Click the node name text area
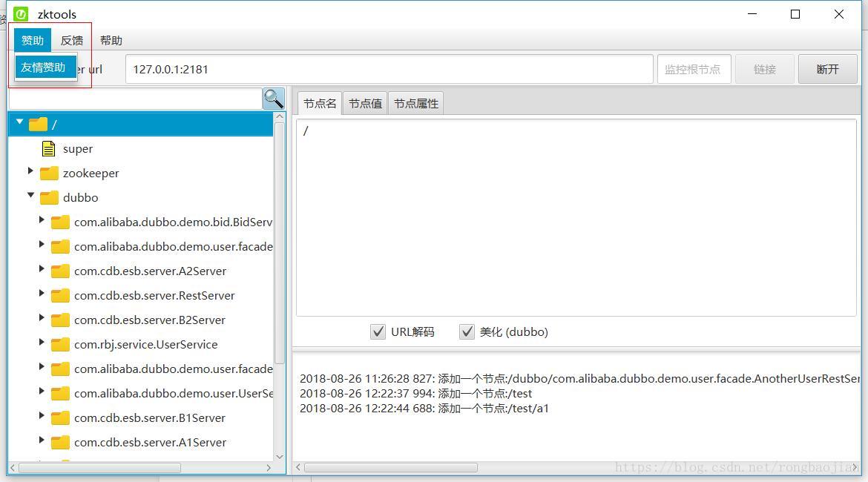The image size is (868, 482). coord(576,217)
